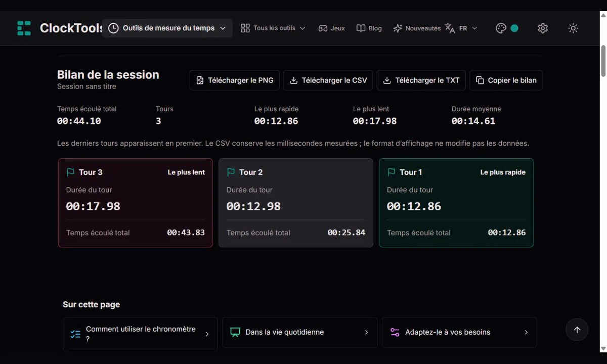Expand the Dans la vie quotidienne chevron
The height and width of the screenshot is (364, 607).
click(367, 332)
